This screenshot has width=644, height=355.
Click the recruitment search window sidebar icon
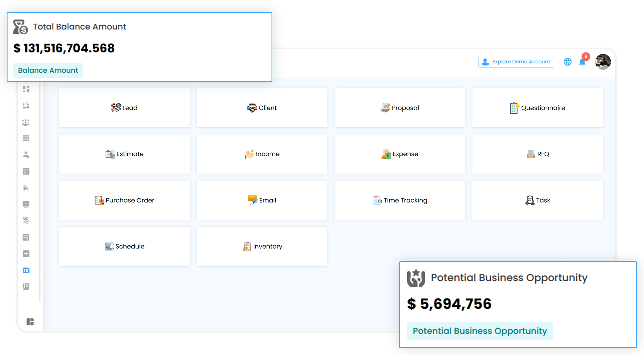tap(26, 138)
